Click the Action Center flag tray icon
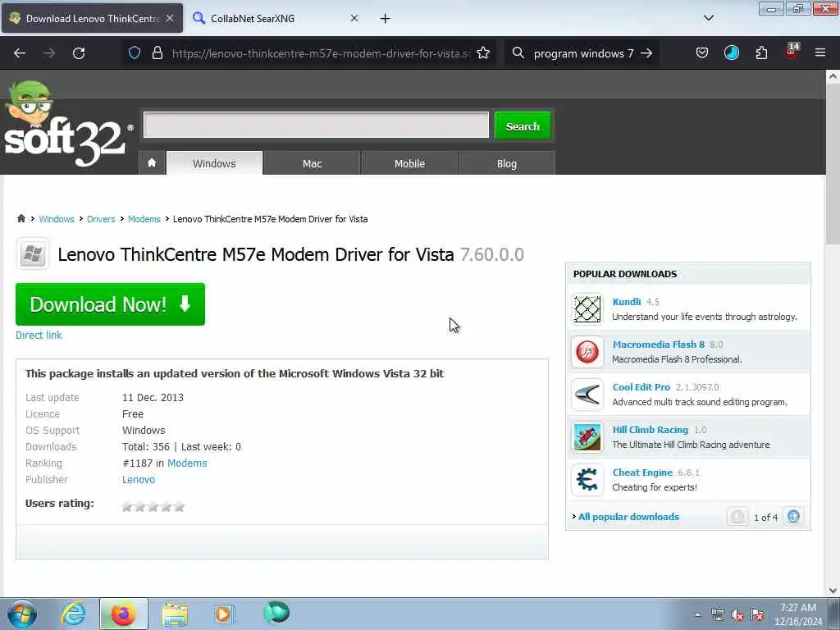Viewport: 840px width, 630px height. pyautogui.click(x=757, y=615)
